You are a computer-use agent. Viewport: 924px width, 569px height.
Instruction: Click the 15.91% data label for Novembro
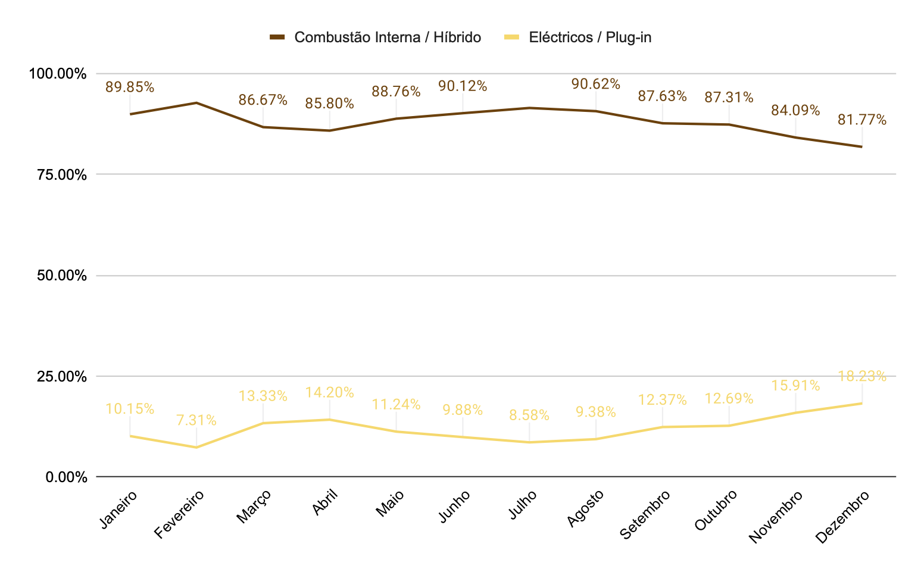[x=795, y=386]
